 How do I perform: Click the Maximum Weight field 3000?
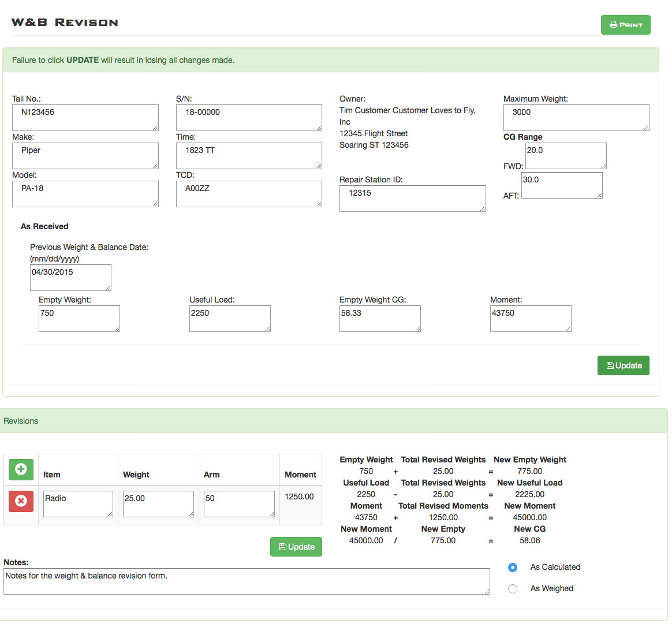[x=576, y=118]
